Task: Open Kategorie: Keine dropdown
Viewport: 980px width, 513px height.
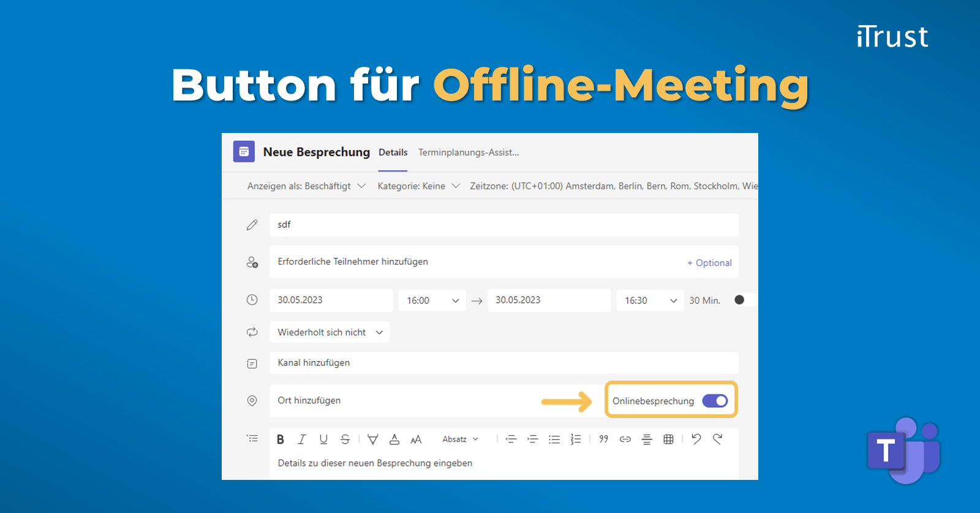Action: point(418,186)
